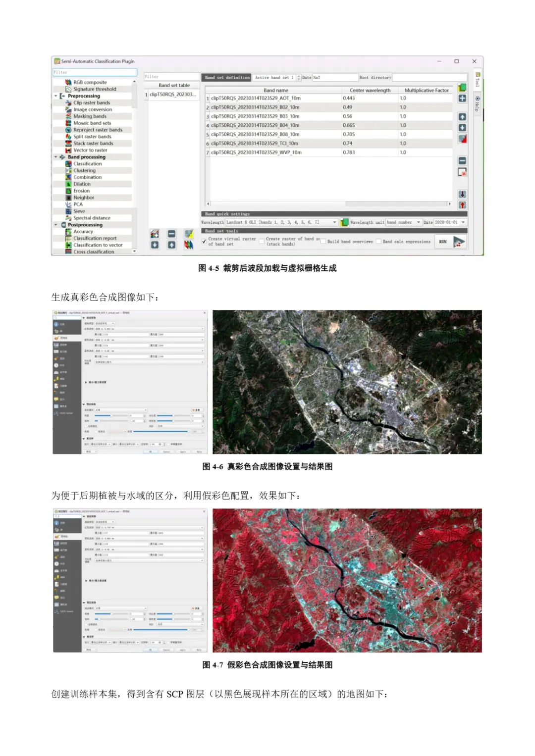The width and height of the screenshot is (535, 756).
Task: Click red import band set icon
Action: 462,205
